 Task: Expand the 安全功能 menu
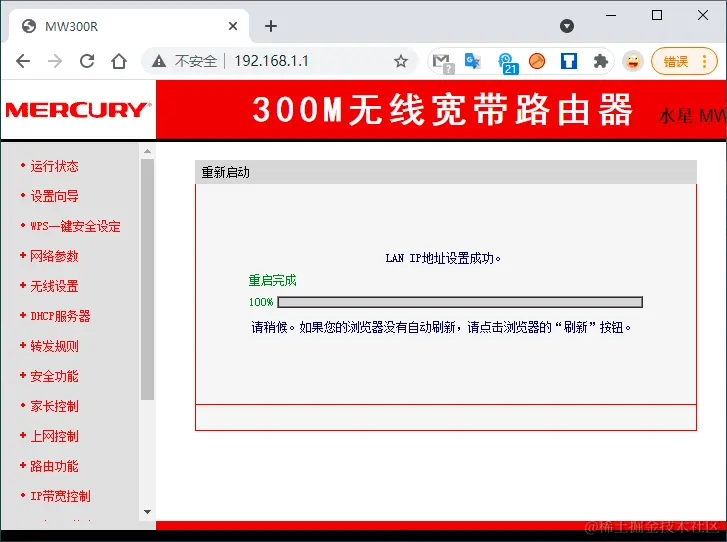tap(54, 376)
